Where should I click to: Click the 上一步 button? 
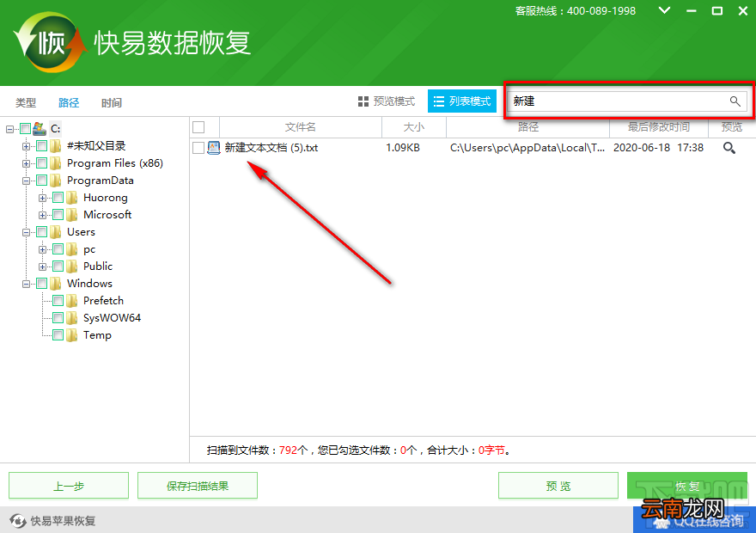point(69,486)
